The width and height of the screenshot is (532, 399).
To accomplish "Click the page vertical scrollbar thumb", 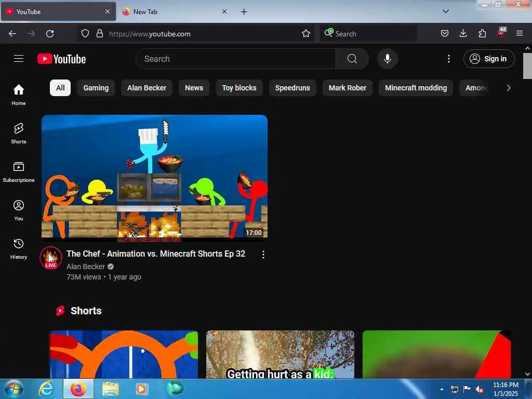I will 527,66.
